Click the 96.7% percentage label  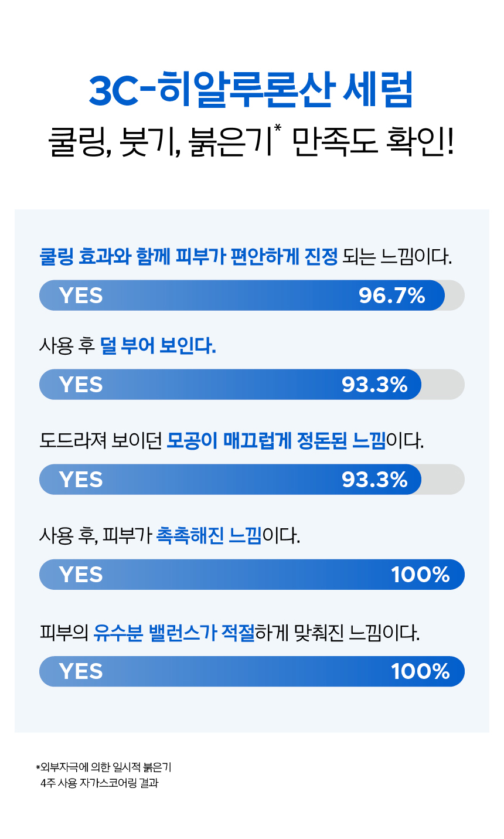click(391, 296)
